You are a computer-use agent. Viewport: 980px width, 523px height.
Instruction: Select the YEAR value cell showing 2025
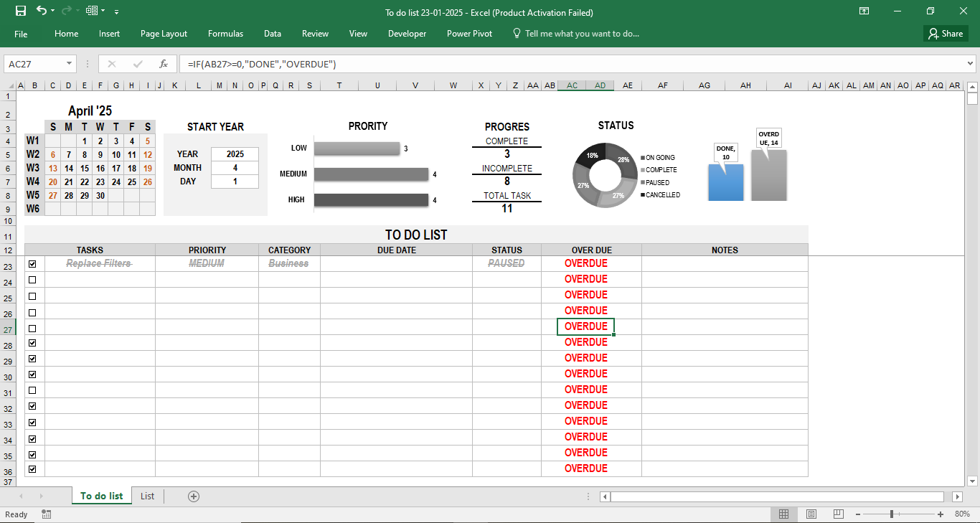pyautogui.click(x=235, y=154)
